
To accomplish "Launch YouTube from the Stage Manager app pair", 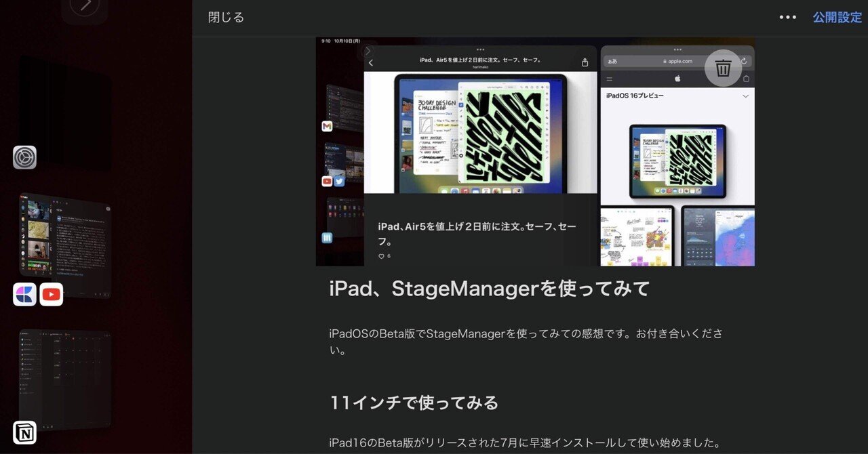I will [x=51, y=294].
